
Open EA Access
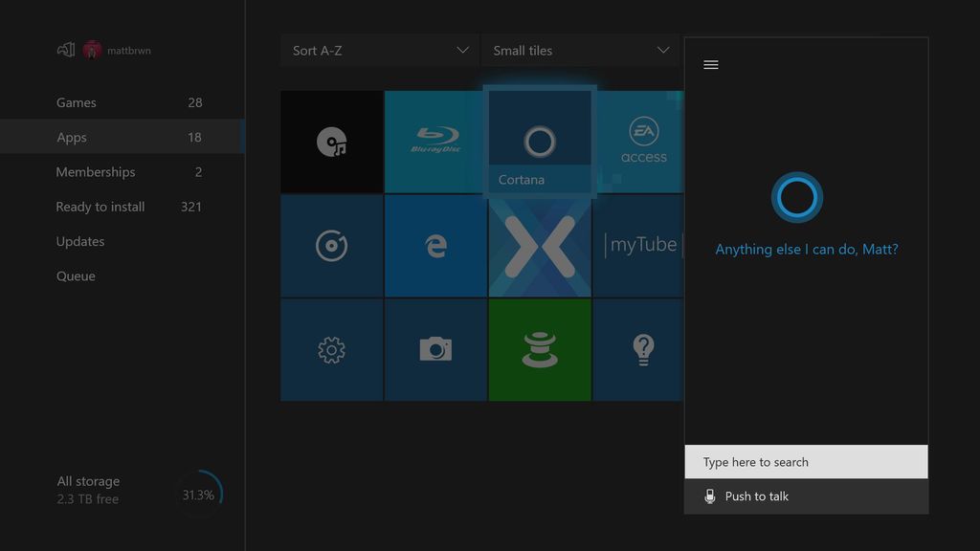pos(642,141)
